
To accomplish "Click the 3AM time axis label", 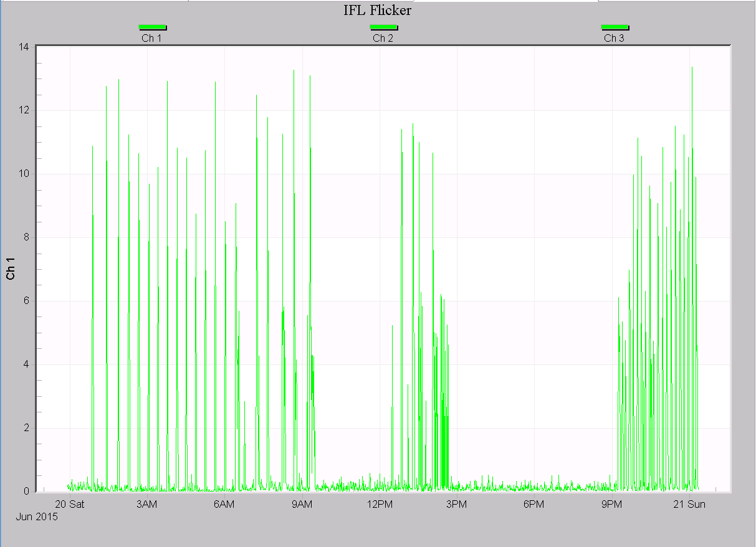I will pyautogui.click(x=146, y=504).
